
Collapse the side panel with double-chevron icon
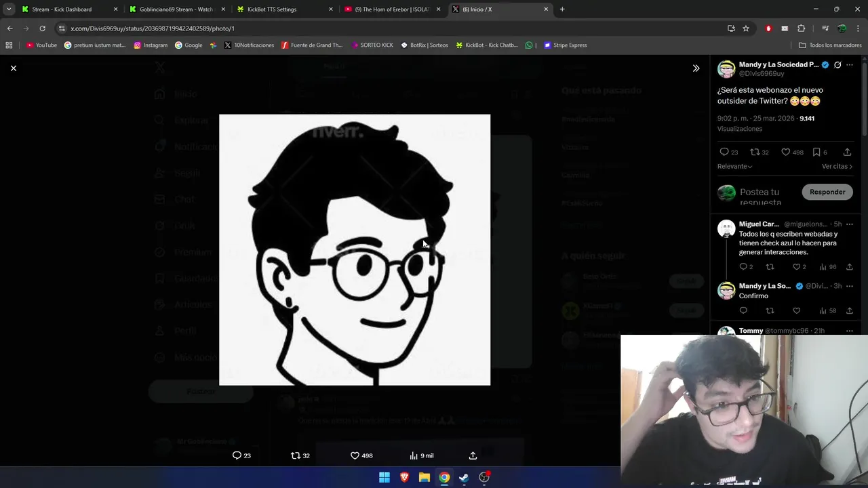[x=696, y=68]
